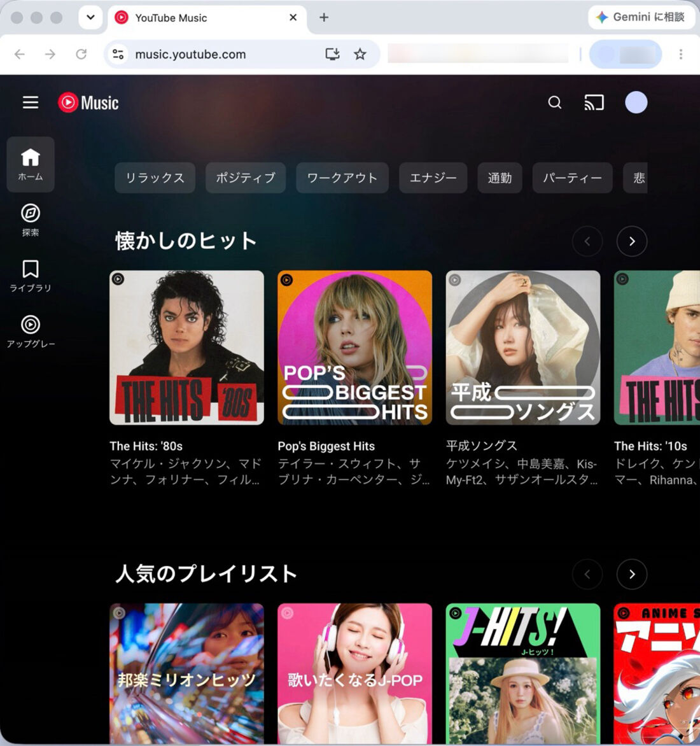This screenshot has width=700, height=746.
Task: Open The Hits: '10s playlist cover
Action: point(657,348)
